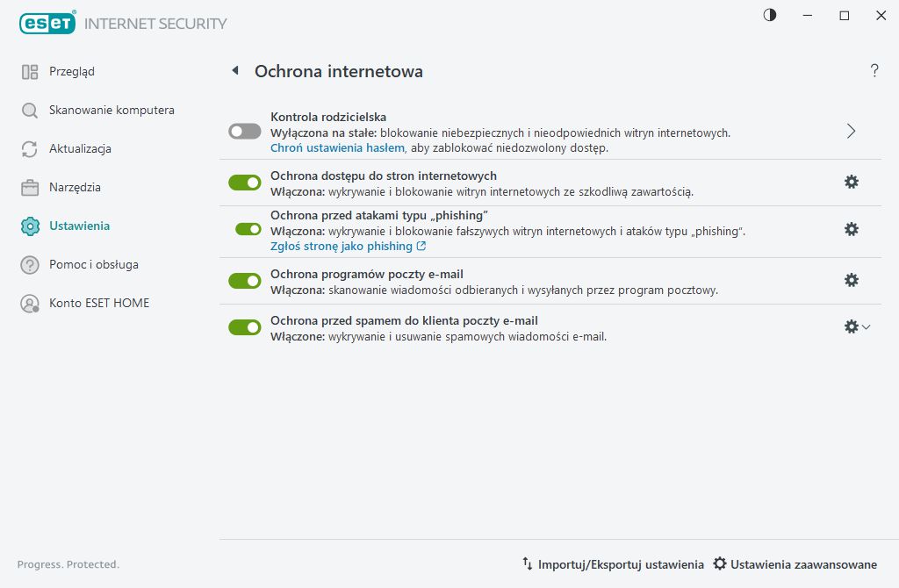Image resolution: width=899 pixels, height=588 pixels.
Task: Open Ustawienia zaawansowane at the bottom
Action: (795, 564)
